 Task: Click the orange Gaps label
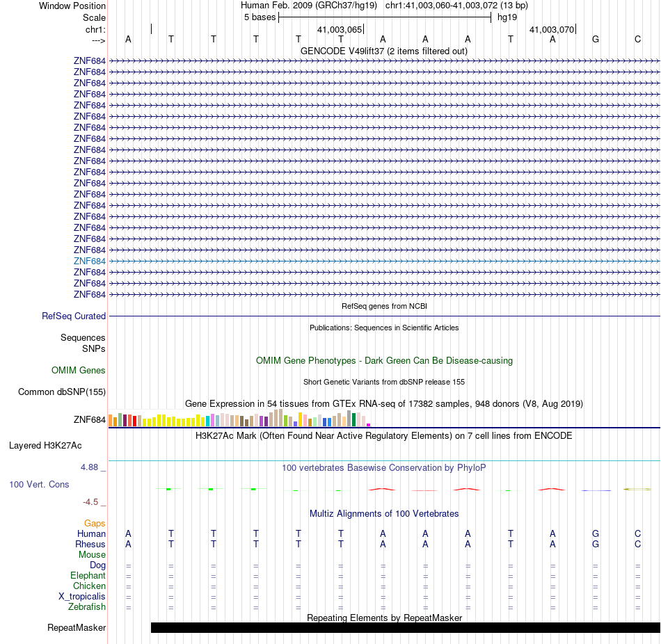(95, 524)
